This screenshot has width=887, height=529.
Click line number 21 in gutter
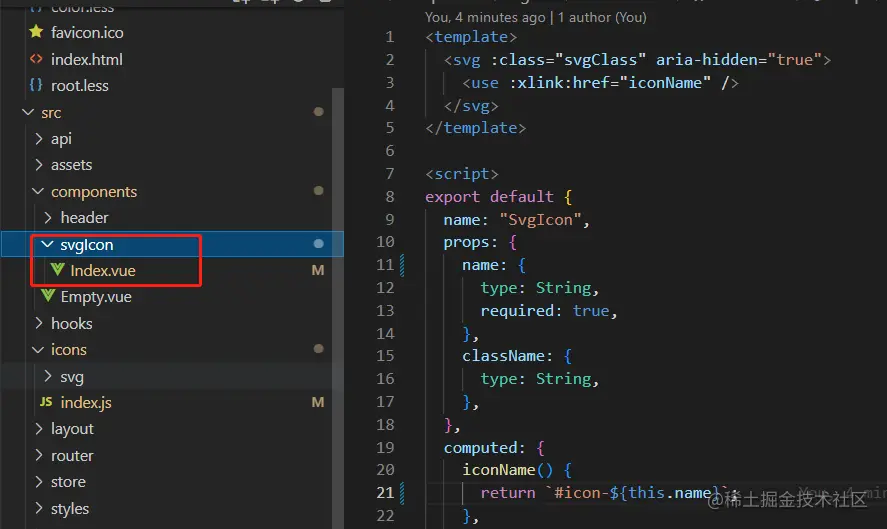tap(385, 493)
